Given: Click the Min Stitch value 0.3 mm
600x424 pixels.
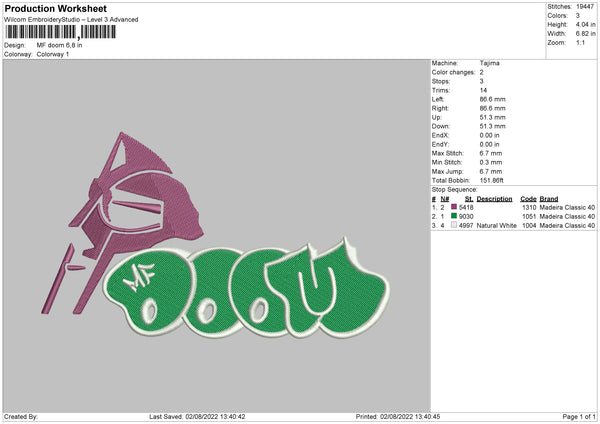Looking at the screenshot, I should [491, 162].
